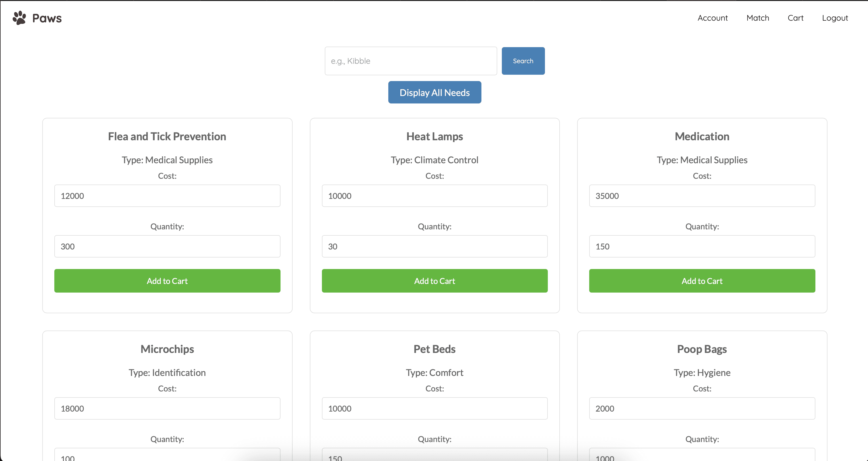Click the Pet Beds card heading
The height and width of the screenshot is (461, 868).
(x=434, y=349)
